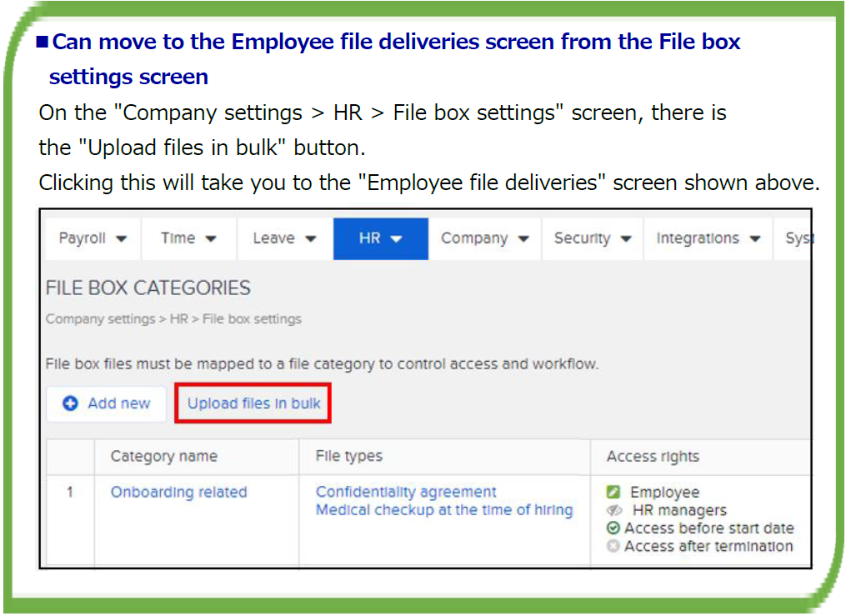The height and width of the screenshot is (616, 846).
Task: Click the Access after termination text
Action: (x=709, y=546)
